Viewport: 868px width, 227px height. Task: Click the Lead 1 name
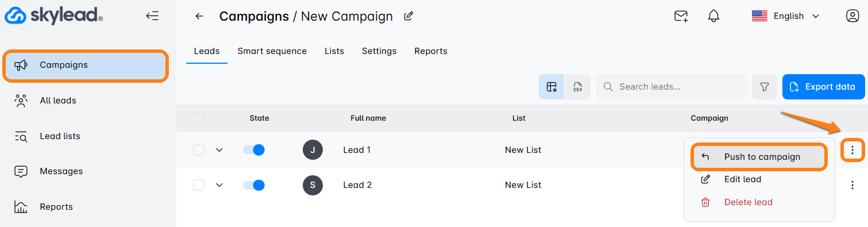coord(357,150)
